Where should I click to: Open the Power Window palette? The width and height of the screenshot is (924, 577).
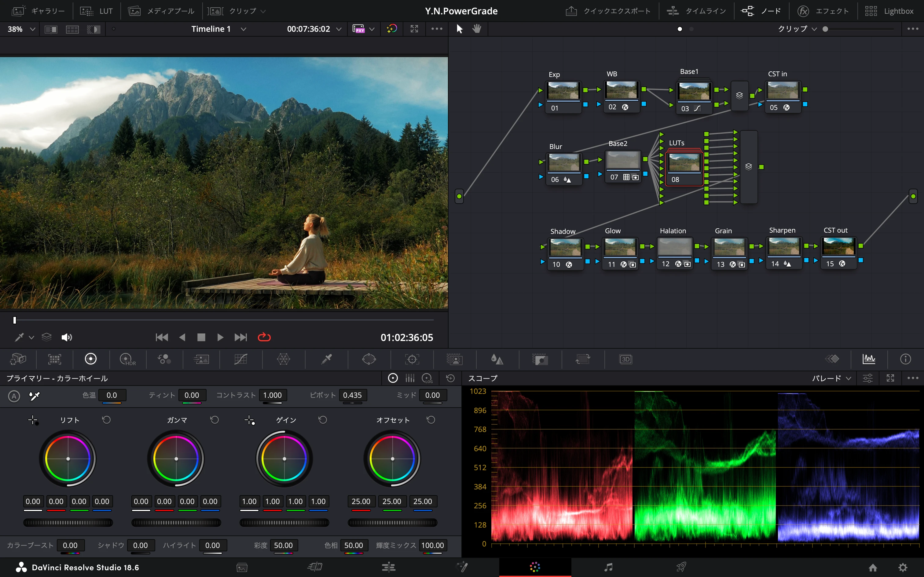point(369,359)
